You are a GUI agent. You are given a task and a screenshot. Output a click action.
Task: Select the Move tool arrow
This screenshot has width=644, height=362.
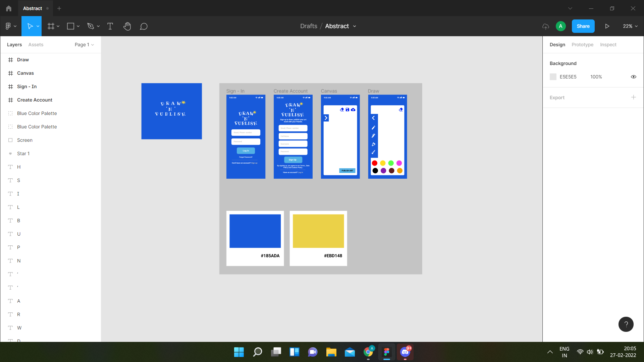30,26
